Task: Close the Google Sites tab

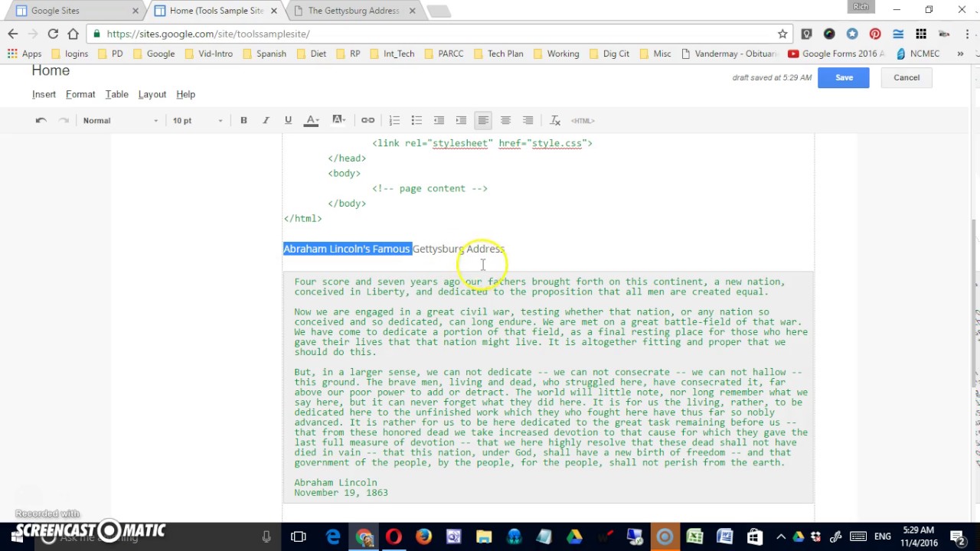Action: click(136, 11)
